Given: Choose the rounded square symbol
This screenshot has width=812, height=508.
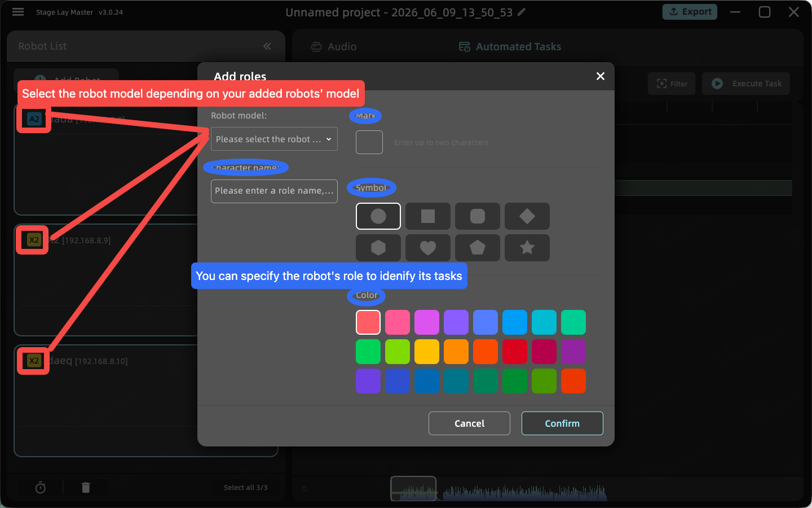Looking at the screenshot, I should 478,216.
